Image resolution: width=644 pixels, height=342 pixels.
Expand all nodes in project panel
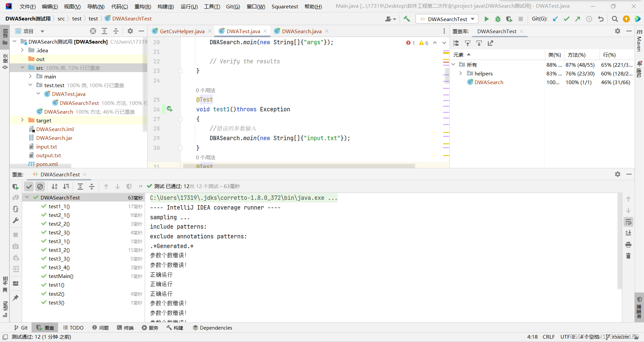[x=104, y=31]
